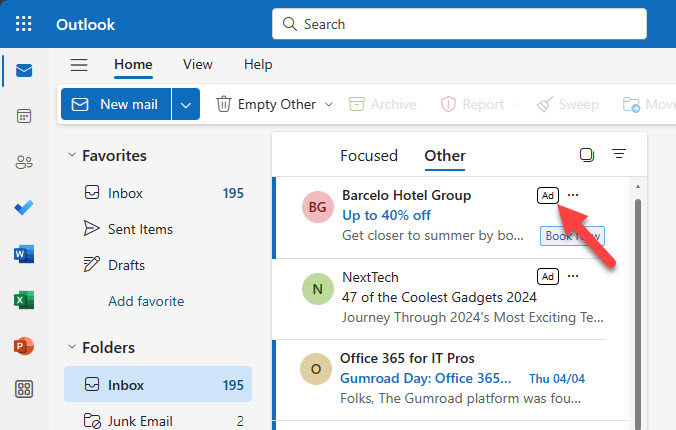
Task: Click the Ad badge on Barcelo Hotel Group
Action: click(548, 195)
